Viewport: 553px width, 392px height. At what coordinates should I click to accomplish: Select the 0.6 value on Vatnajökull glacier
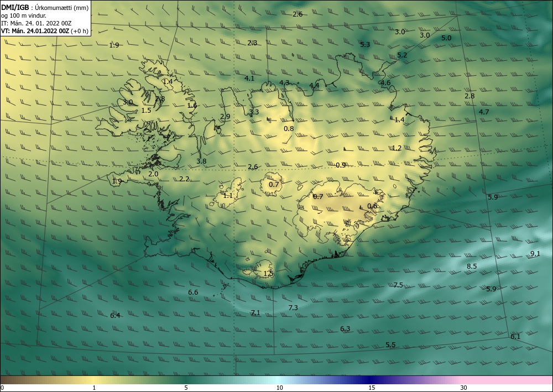(372, 206)
